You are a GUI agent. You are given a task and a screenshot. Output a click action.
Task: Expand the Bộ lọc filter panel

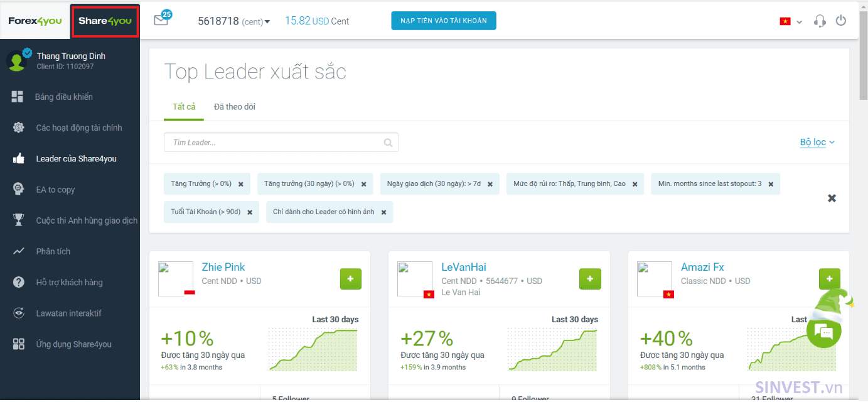[817, 143]
